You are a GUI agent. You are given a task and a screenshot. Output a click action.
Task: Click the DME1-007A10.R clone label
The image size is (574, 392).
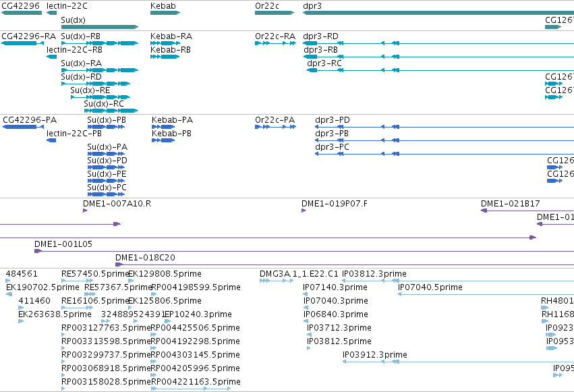click(x=117, y=204)
